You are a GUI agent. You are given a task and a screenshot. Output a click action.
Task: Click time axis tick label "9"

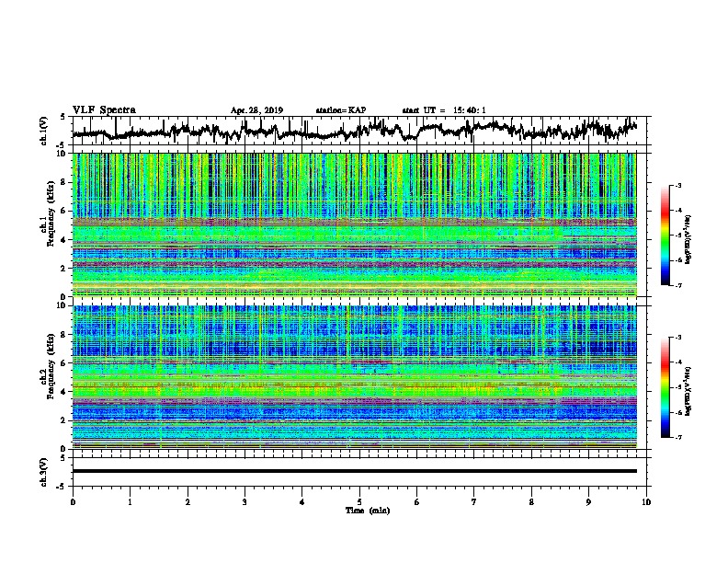(x=588, y=502)
